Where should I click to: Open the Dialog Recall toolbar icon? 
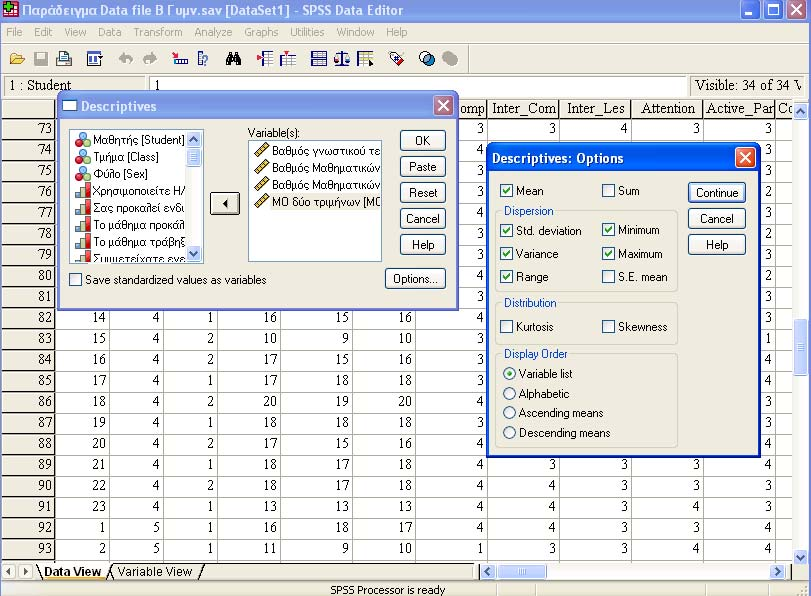(94, 59)
